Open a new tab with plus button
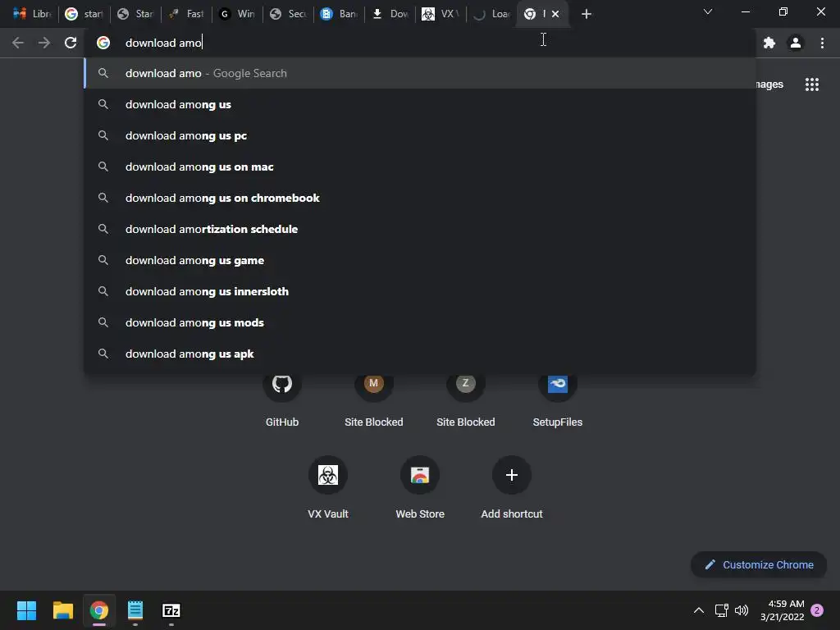The width and height of the screenshot is (840, 630). (586, 14)
